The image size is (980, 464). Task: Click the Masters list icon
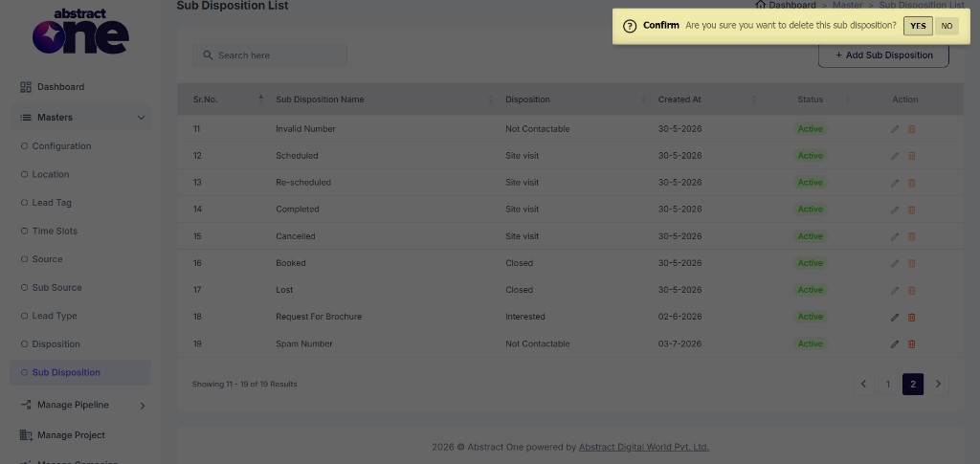click(x=26, y=118)
